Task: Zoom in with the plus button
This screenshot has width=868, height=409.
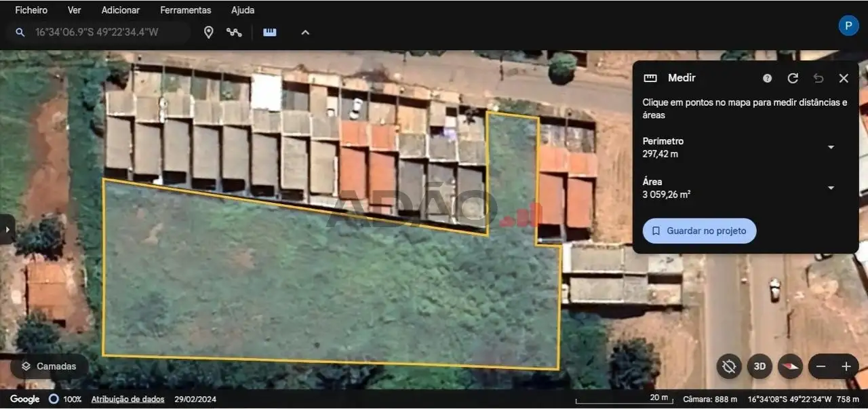Action: click(x=846, y=366)
